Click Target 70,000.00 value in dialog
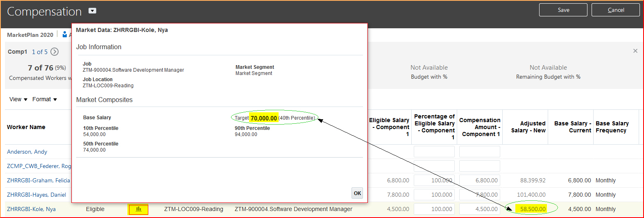Viewport: 644px width, 218px height. click(x=264, y=118)
